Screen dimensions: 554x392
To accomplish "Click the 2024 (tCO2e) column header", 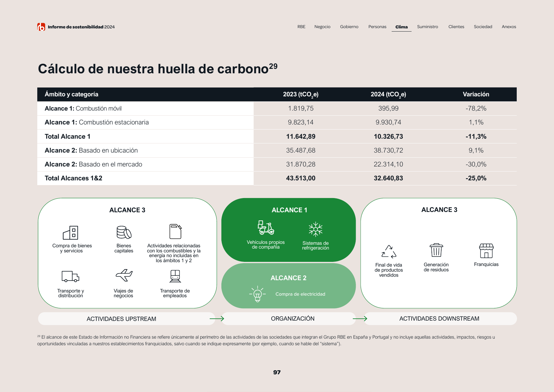I will coord(388,94).
